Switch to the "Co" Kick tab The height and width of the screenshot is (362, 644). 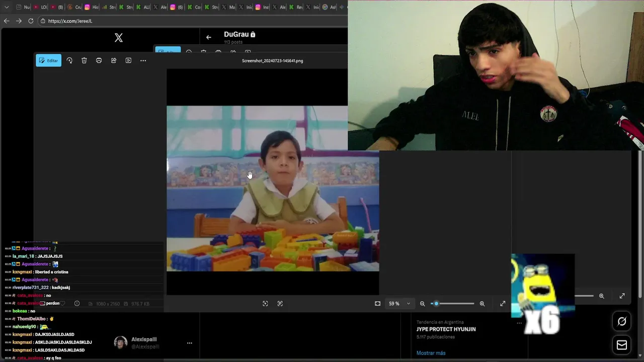click(x=194, y=7)
